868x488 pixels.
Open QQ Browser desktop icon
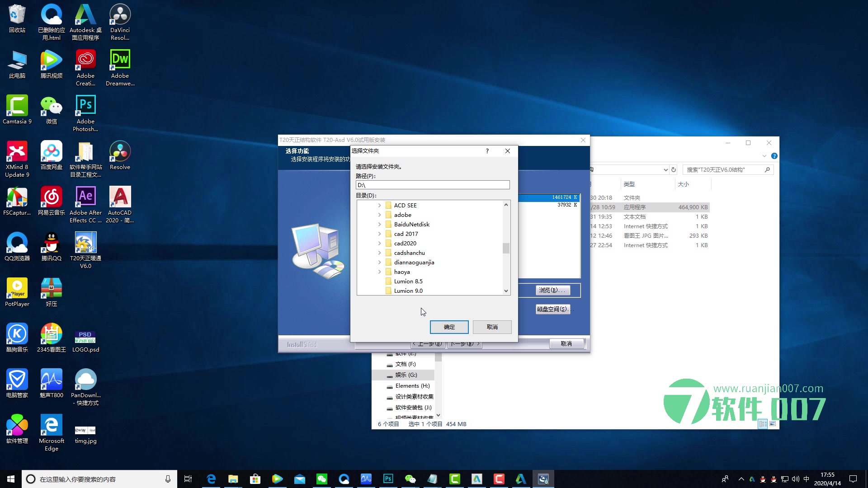(x=17, y=247)
